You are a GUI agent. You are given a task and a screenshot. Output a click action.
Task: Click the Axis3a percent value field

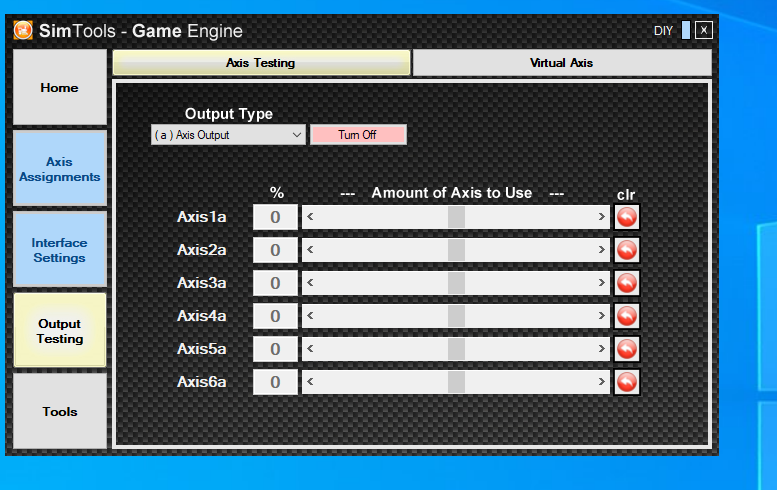276,283
